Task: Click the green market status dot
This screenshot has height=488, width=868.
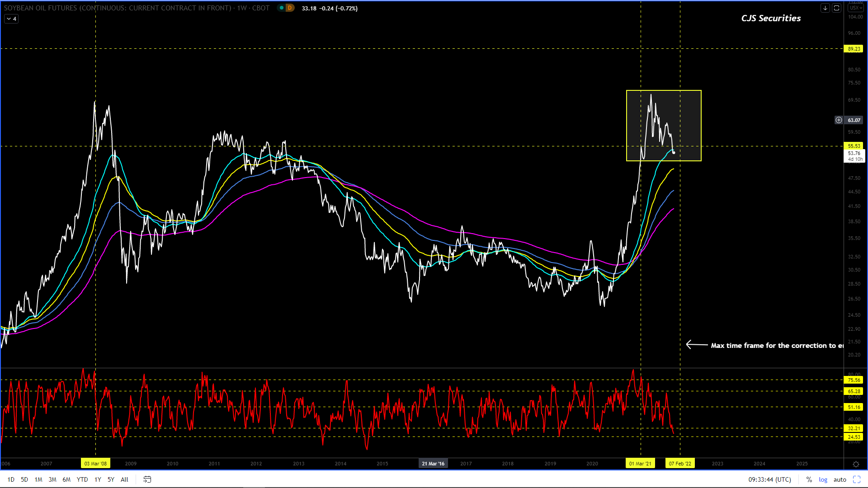Action: click(x=282, y=8)
